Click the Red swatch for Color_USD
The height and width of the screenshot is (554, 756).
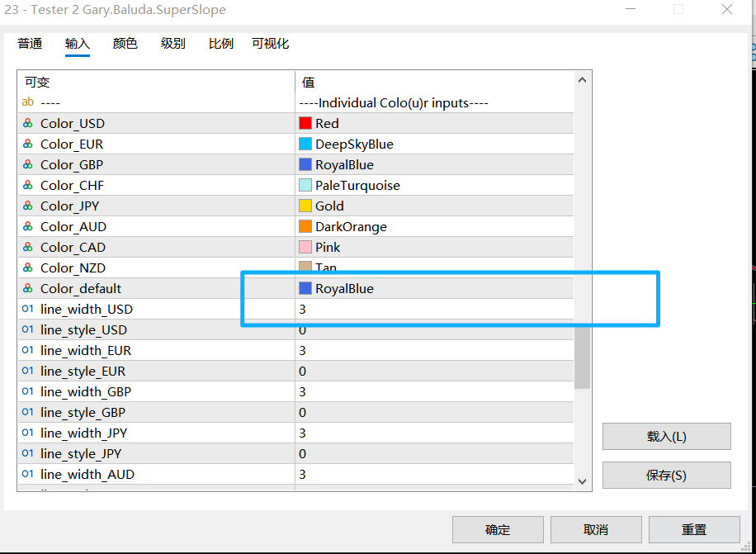305,124
